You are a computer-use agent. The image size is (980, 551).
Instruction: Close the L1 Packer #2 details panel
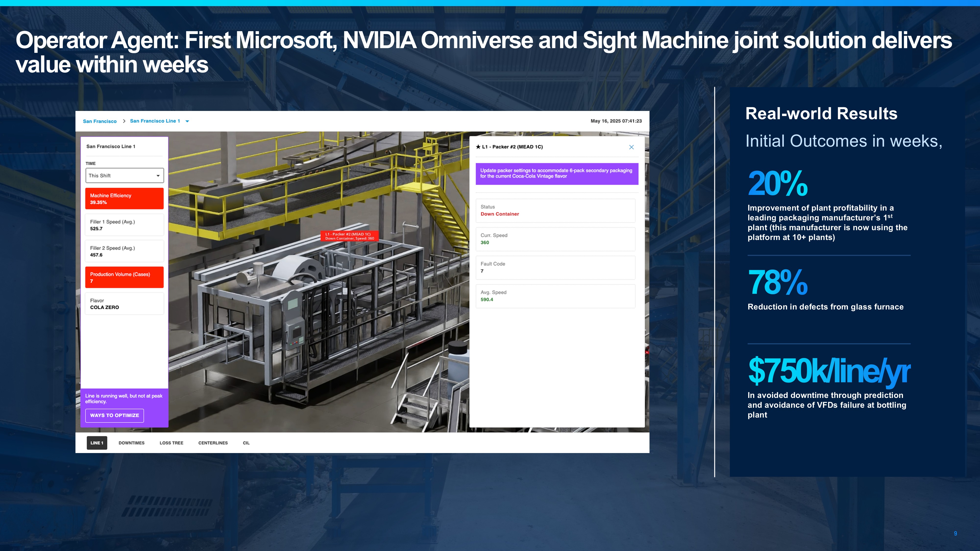pos(631,147)
